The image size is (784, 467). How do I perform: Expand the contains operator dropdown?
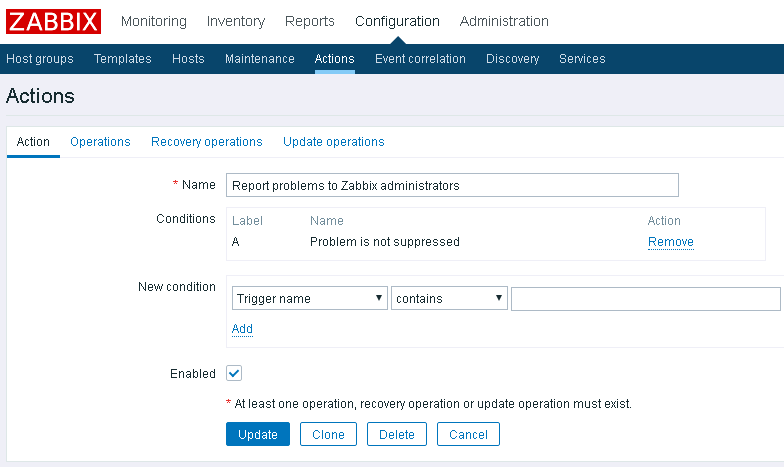coord(449,298)
